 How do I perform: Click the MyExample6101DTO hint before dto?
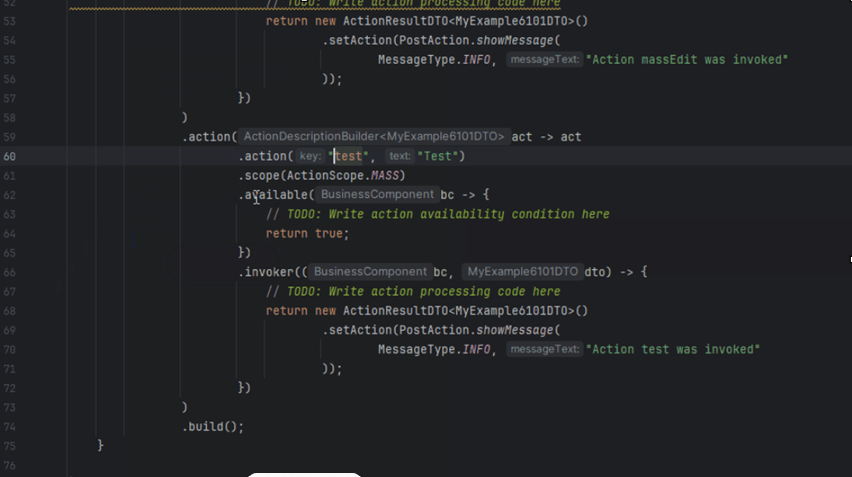pyautogui.click(x=522, y=272)
